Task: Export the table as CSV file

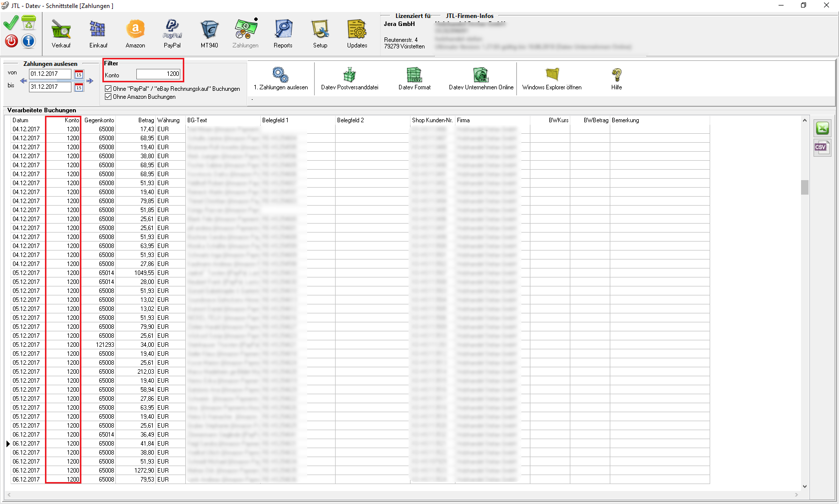Action: click(x=822, y=148)
